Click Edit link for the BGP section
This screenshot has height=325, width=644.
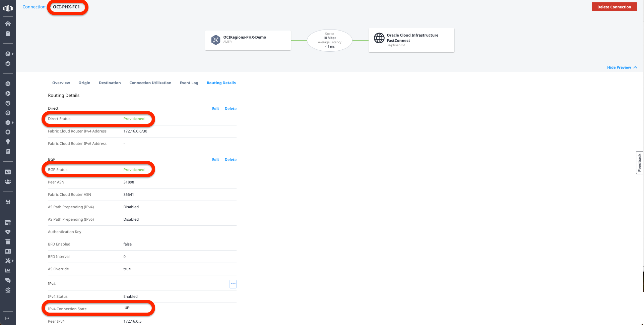coord(215,160)
